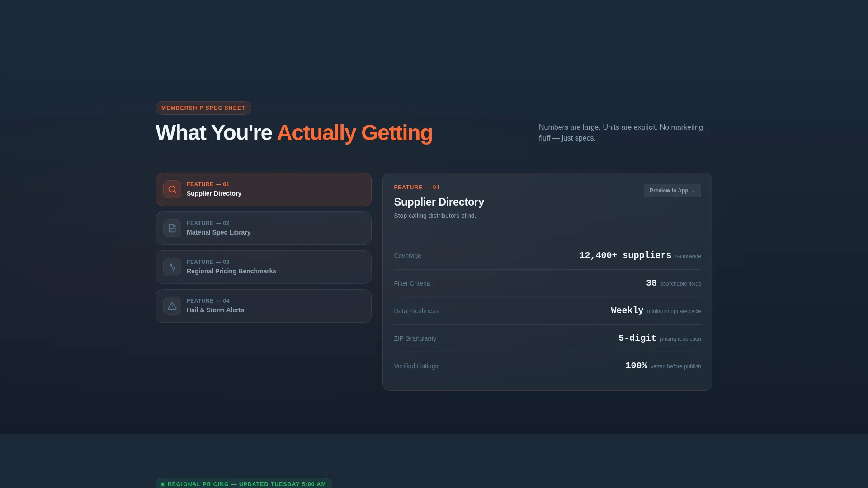
Task: Click the '5-digit' ZIP granularity value
Action: tap(637, 338)
